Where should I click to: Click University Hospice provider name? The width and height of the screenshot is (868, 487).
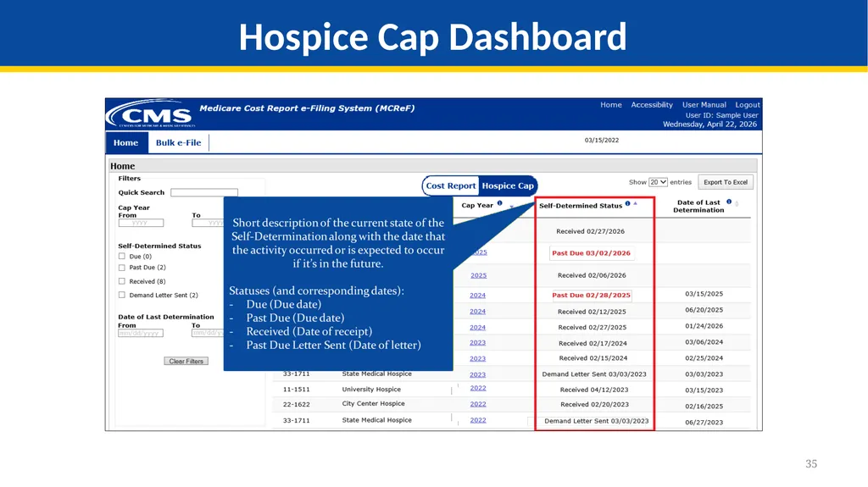pyautogui.click(x=371, y=390)
